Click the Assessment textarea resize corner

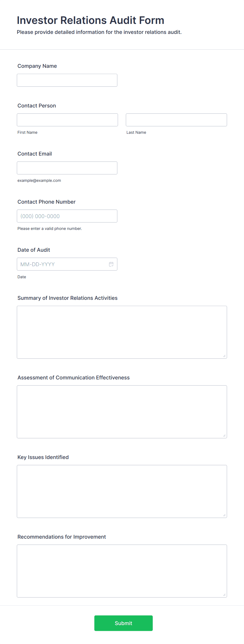224,436
